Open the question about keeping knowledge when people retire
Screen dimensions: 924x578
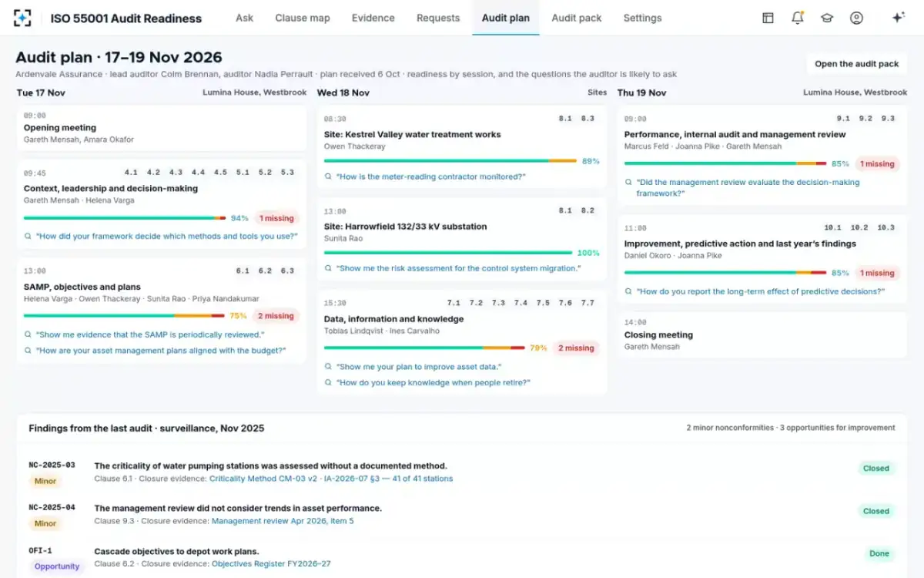click(x=434, y=382)
